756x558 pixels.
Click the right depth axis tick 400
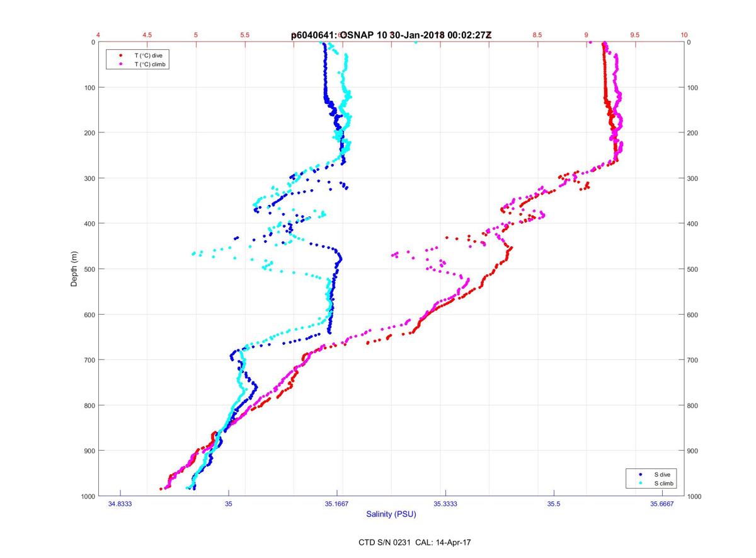point(693,224)
